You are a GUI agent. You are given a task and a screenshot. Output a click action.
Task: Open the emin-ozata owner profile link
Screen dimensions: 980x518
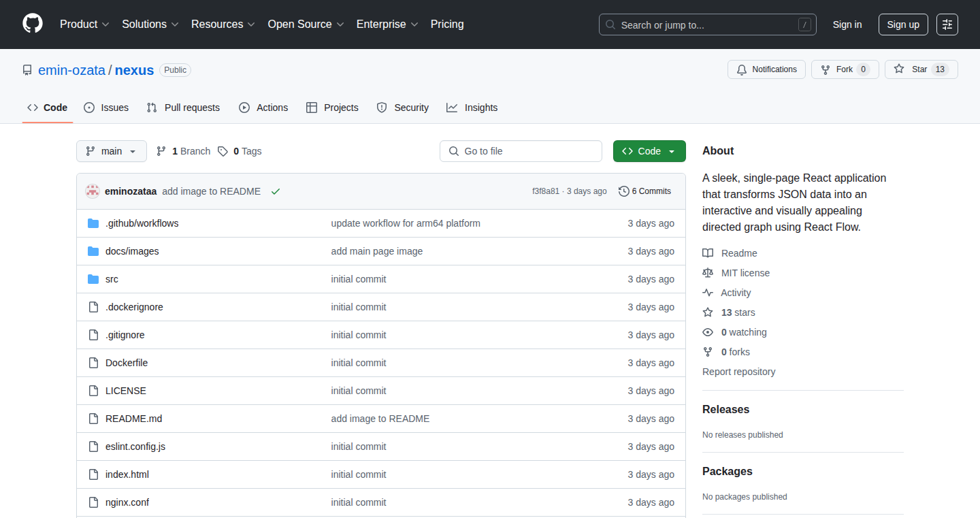click(71, 70)
